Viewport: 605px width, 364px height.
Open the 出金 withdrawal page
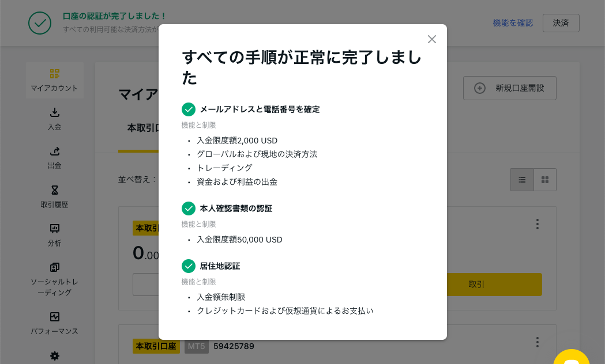[x=55, y=158]
